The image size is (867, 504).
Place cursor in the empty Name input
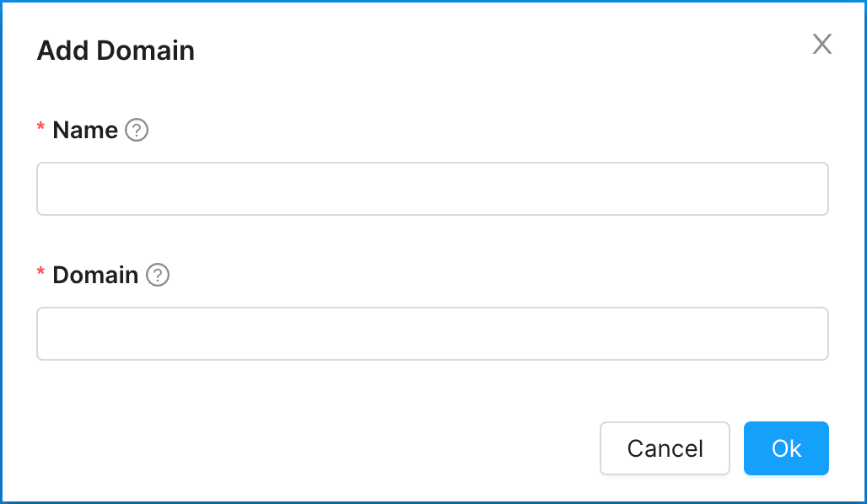[432, 189]
